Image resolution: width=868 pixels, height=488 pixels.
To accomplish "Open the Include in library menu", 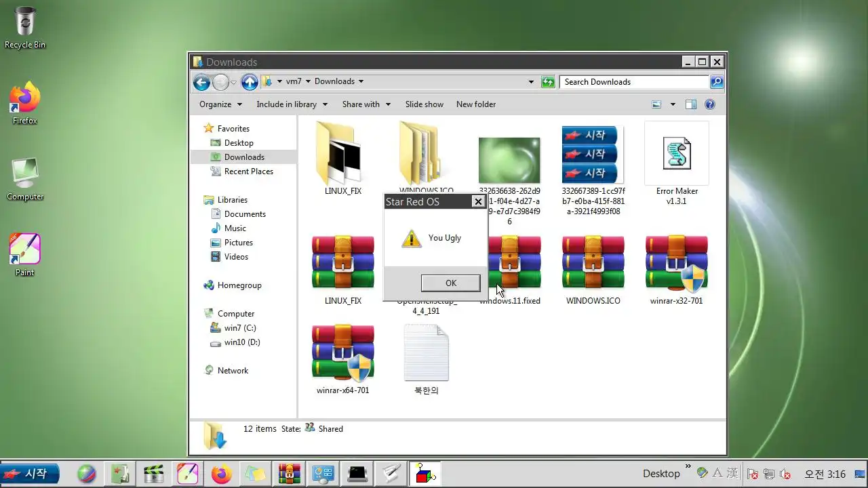I will 292,104.
